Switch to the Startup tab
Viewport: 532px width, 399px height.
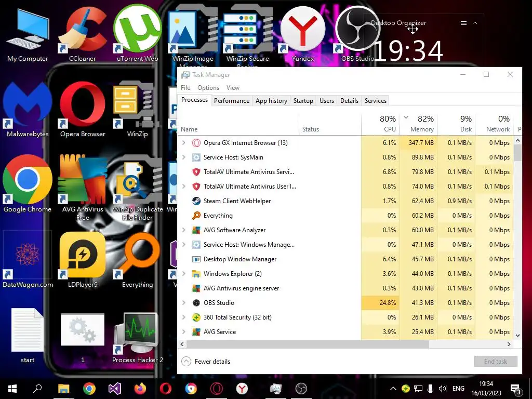click(303, 101)
